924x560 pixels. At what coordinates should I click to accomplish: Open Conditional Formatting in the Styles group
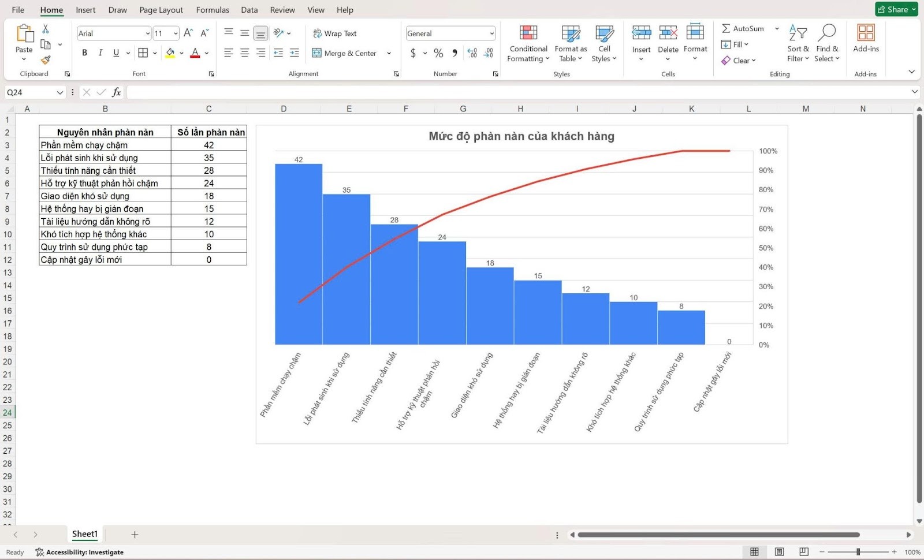(528, 43)
